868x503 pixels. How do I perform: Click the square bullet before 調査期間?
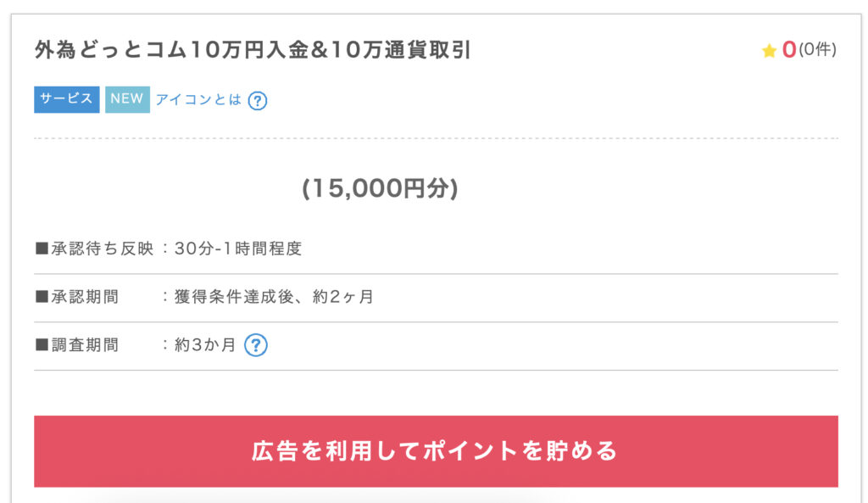tap(42, 346)
